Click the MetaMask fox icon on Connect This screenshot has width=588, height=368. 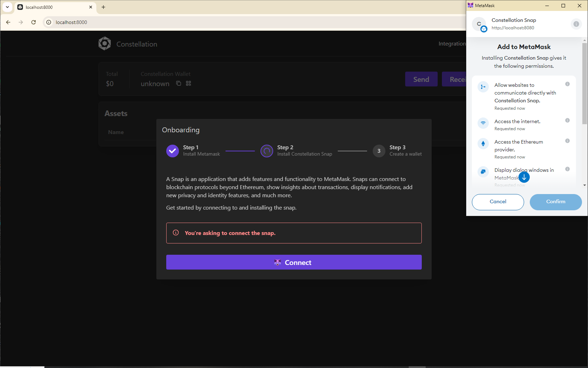pos(277,263)
